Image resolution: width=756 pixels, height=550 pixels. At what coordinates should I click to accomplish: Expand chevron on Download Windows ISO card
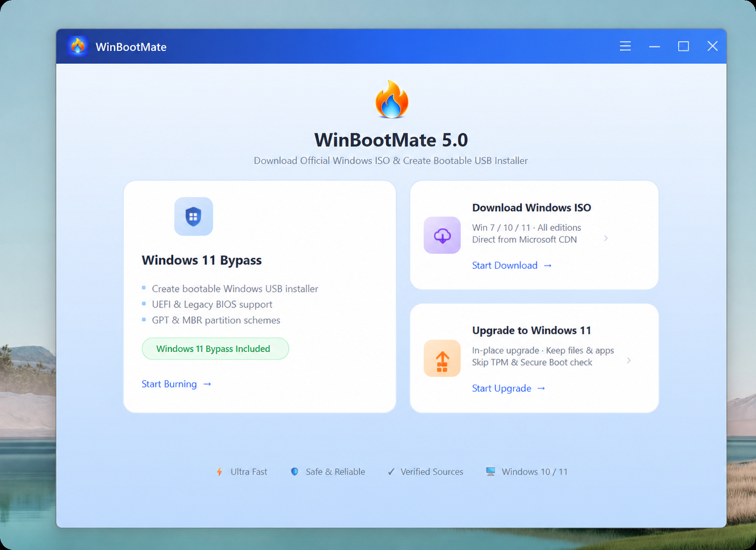pos(606,238)
